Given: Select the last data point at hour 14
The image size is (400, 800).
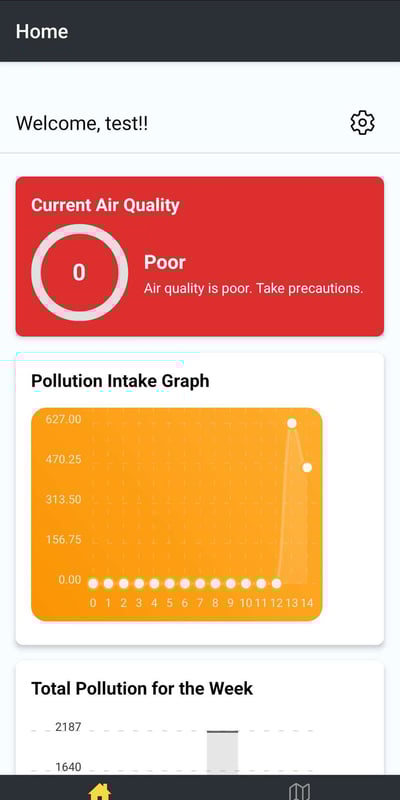Looking at the screenshot, I should pos(307,467).
